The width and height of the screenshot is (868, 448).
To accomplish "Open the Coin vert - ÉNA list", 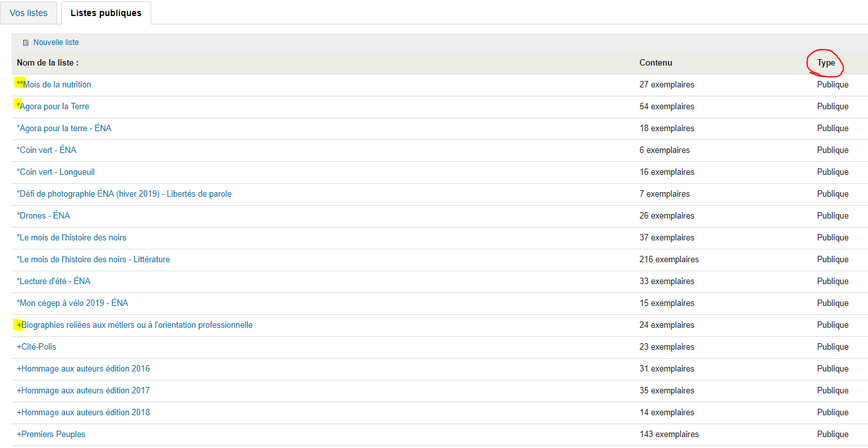I will [47, 150].
